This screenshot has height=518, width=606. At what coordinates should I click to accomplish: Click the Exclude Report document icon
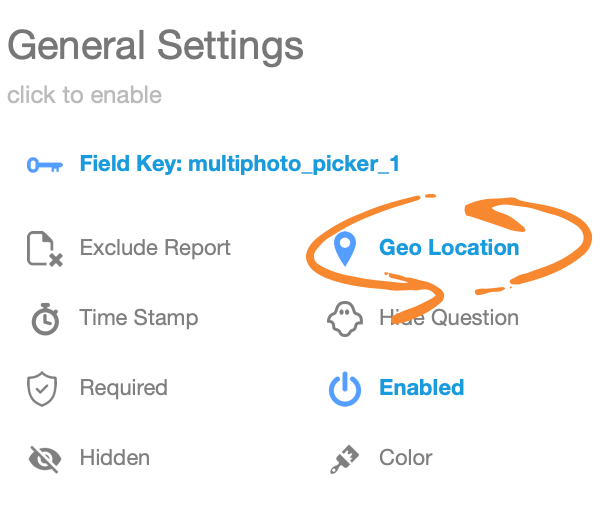45,248
